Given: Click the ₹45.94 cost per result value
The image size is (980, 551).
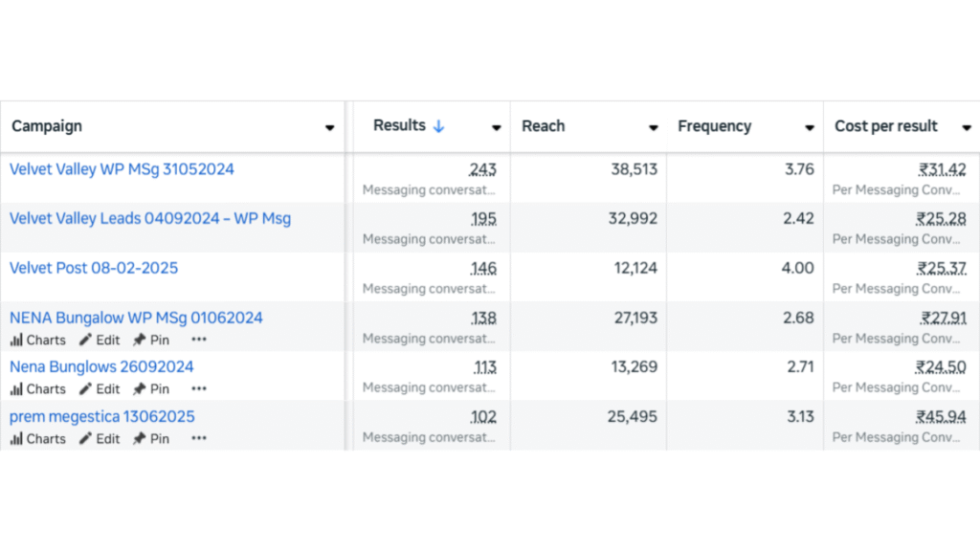Looking at the screenshot, I should (x=941, y=417).
